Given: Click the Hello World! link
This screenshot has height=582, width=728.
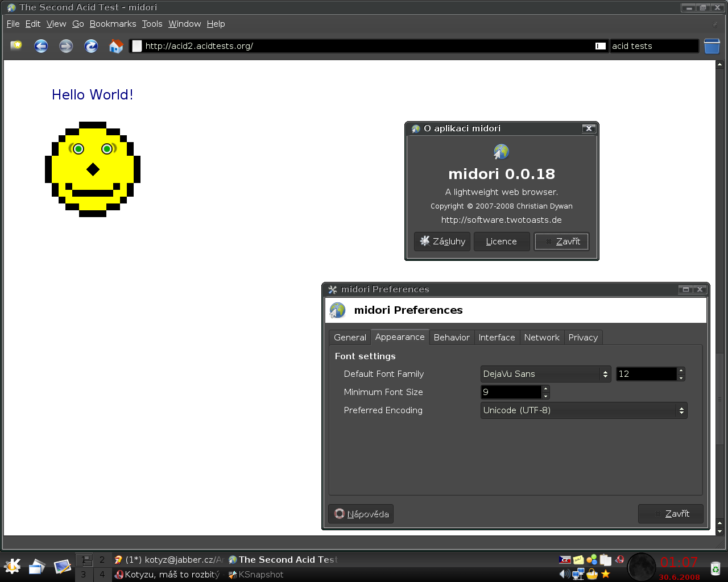Looking at the screenshot, I should click(93, 95).
